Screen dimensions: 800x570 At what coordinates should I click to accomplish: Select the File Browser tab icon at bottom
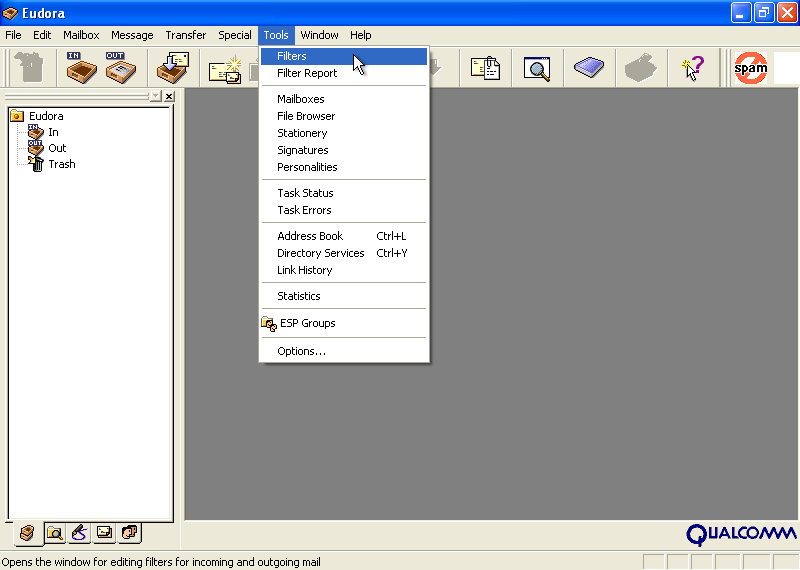coord(54,533)
